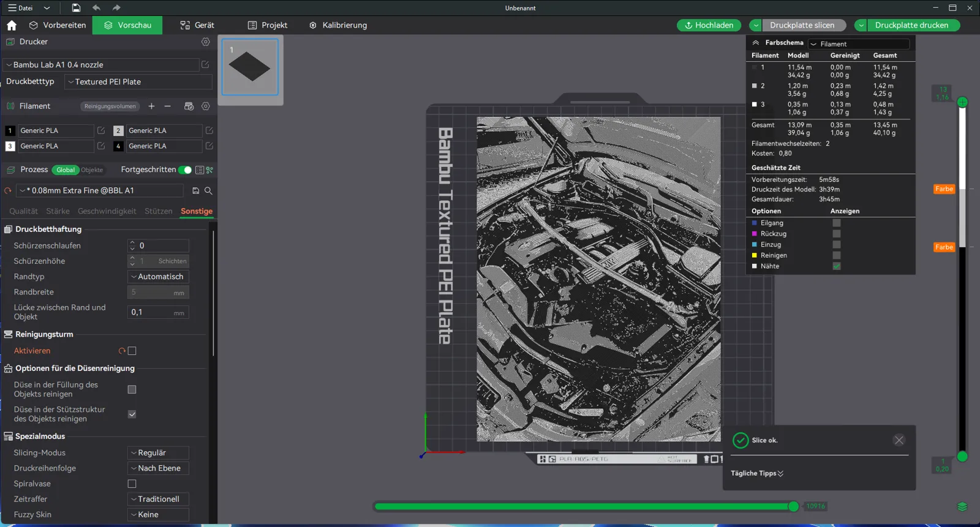The image size is (980, 527).
Task: Remove a filament with minus icon
Action: point(167,106)
